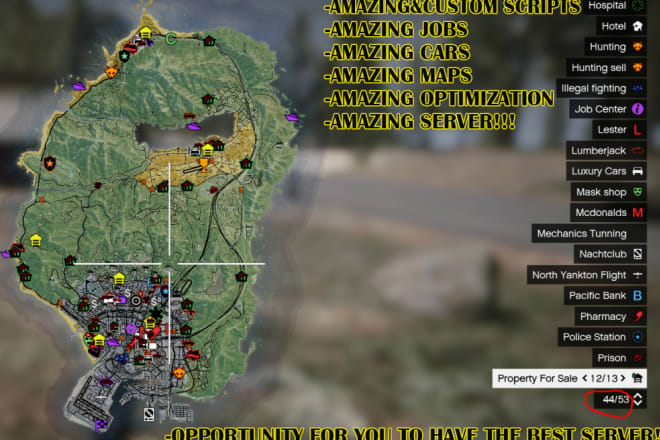This screenshot has height=440, width=660.
Task: Click the Illegal fighting legend icon
Action: (638, 88)
